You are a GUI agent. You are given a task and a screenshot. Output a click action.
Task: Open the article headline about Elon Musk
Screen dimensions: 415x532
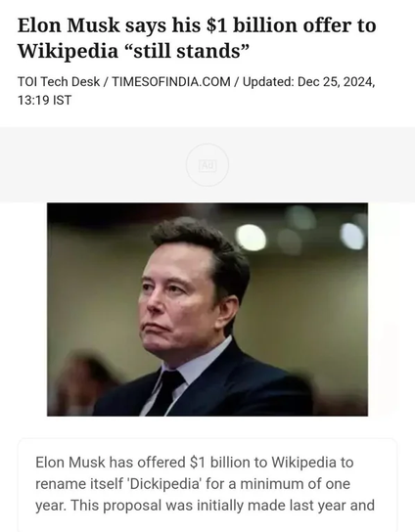coord(197,38)
